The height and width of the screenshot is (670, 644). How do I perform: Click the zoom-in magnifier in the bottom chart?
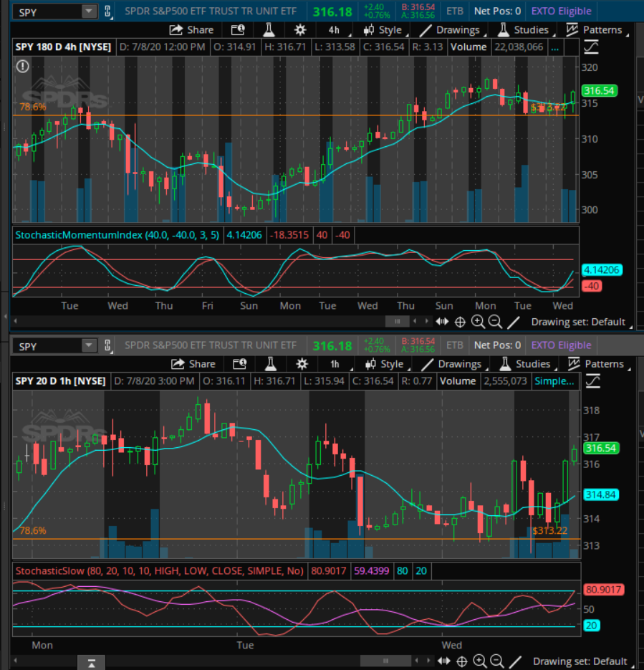pyautogui.click(x=479, y=661)
